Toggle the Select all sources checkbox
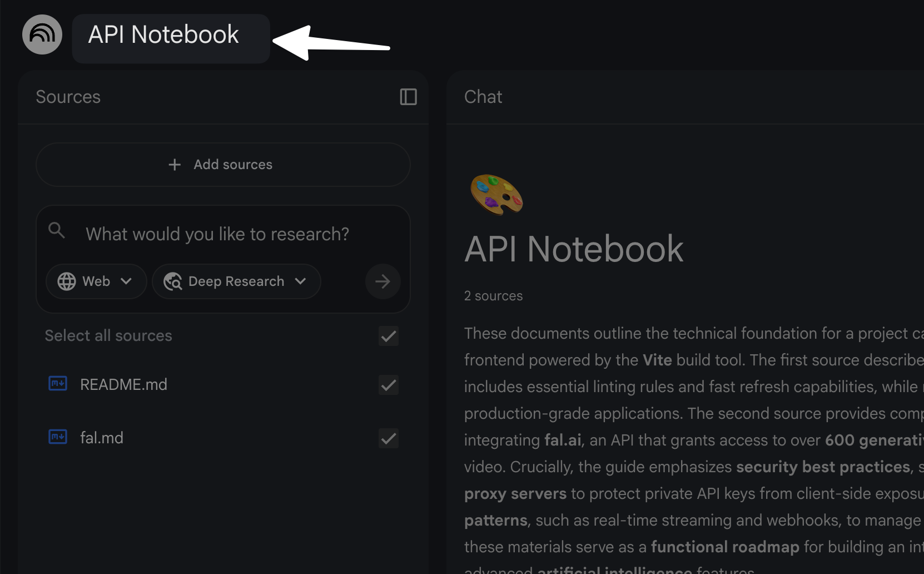 pyautogui.click(x=388, y=336)
